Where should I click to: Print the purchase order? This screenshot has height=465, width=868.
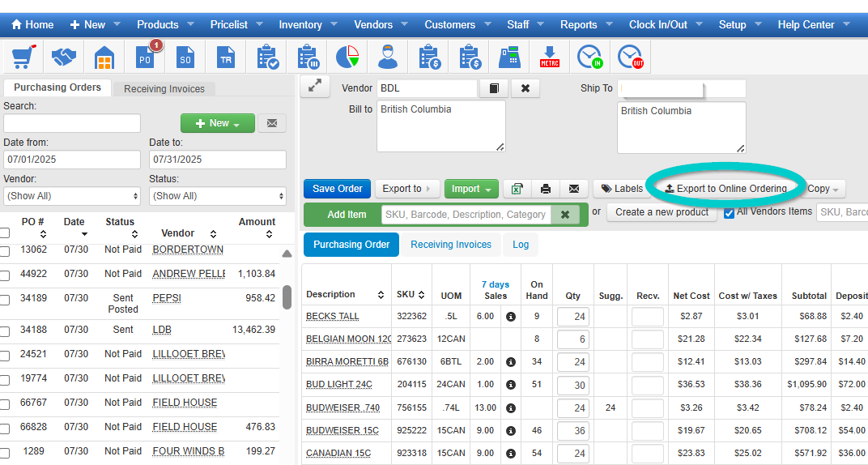(x=545, y=189)
